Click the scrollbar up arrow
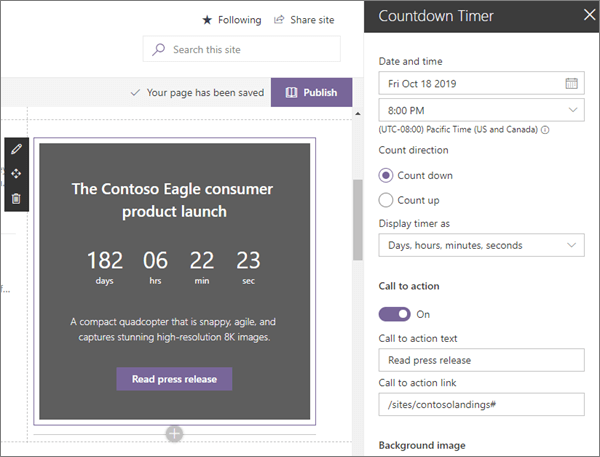 (x=358, y=114)
